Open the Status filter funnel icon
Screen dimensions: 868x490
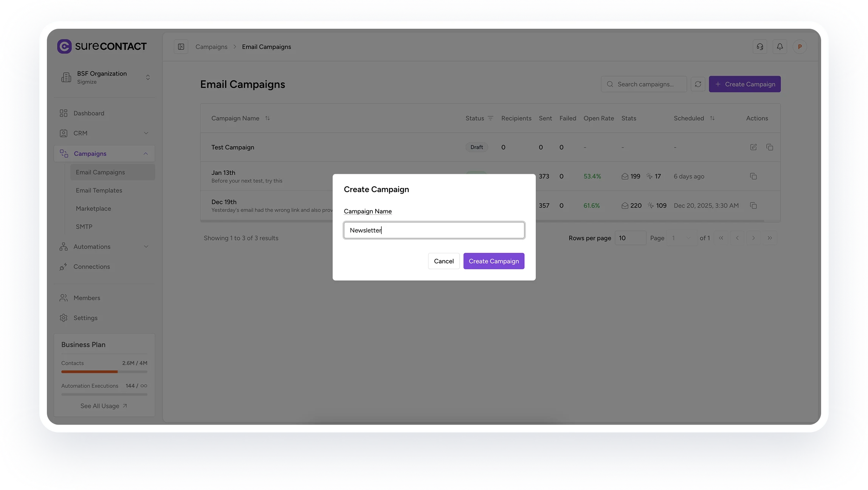(490, 118)
